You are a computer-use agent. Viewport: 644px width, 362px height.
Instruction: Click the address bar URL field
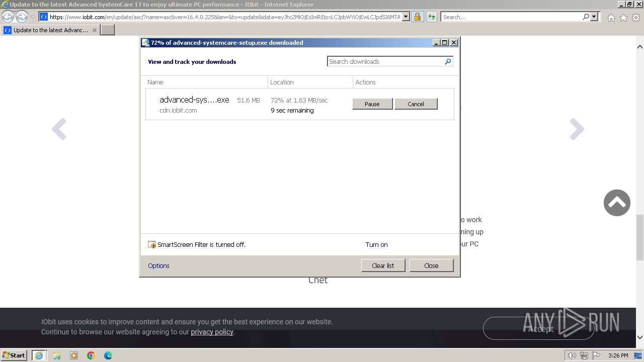coord(225,17)
